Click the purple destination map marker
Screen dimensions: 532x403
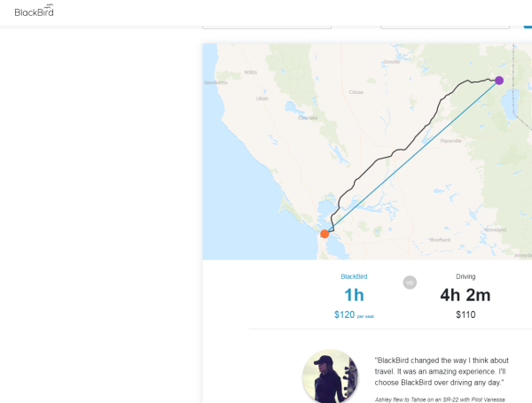click(499, 81)
